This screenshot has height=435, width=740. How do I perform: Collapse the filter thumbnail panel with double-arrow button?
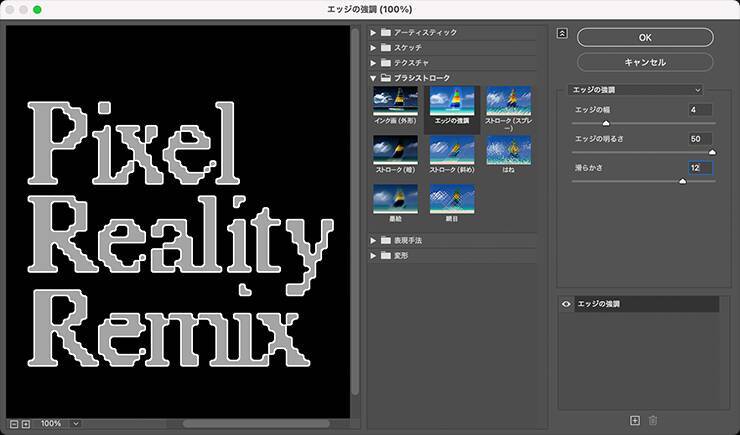(x=562, y=33)
